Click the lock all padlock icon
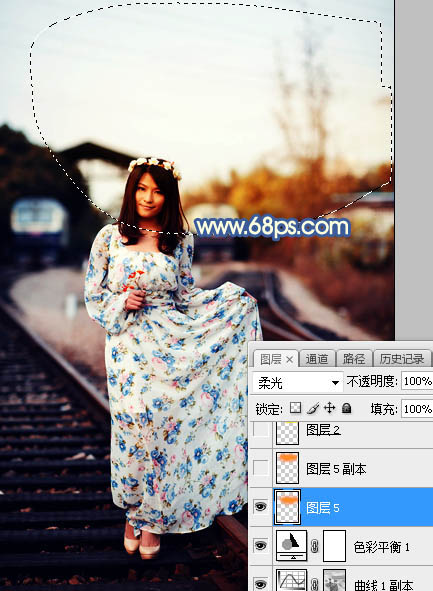Viewport: 433px width, 591px height. 346,408
